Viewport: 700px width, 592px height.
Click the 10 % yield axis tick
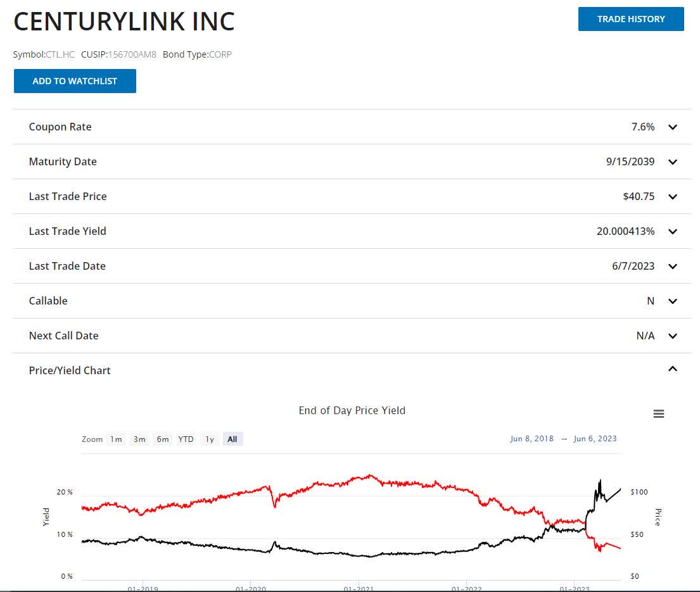[65, 534]
